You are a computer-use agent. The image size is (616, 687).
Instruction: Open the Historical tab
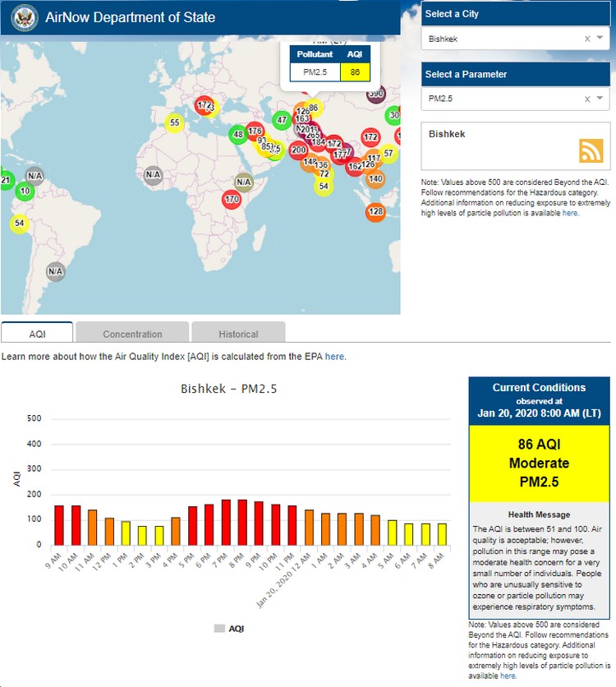pos(238,334)
